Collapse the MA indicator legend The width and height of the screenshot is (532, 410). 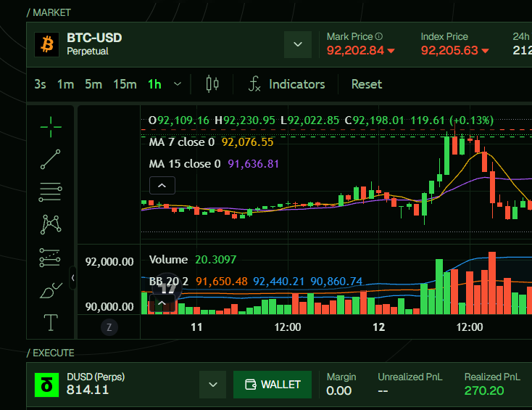tap(162, 186)
